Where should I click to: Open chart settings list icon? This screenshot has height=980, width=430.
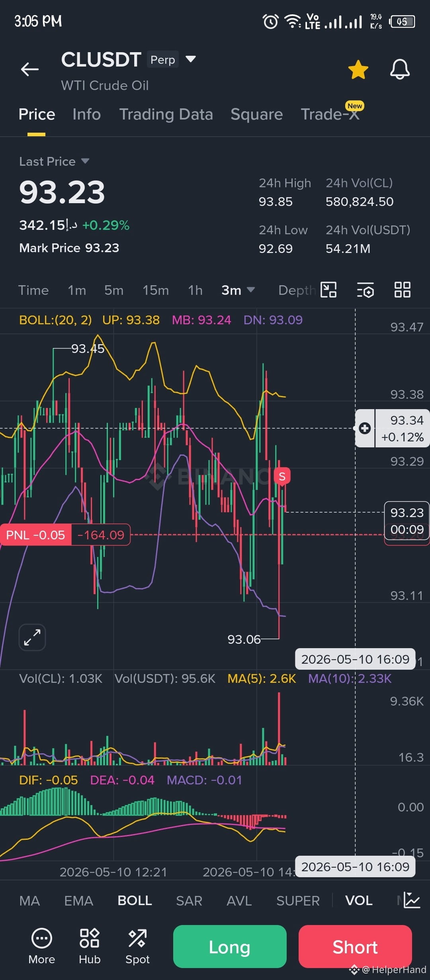365,290
